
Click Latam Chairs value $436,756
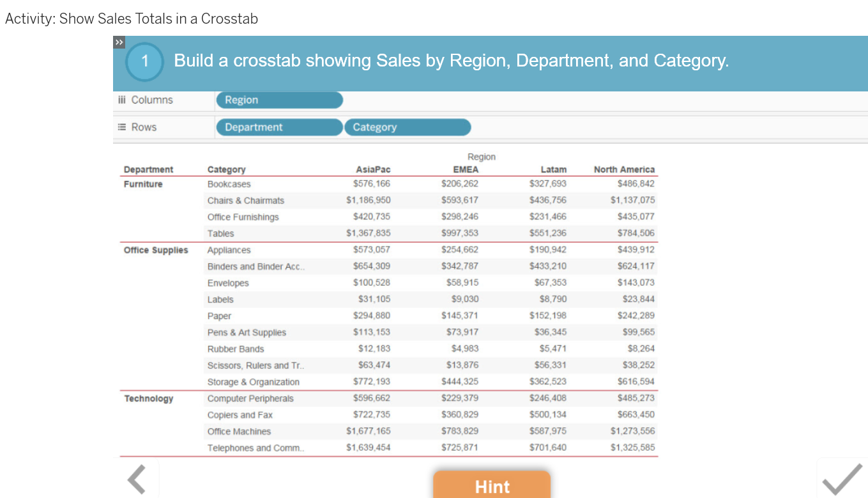click(x=548, y=201)
